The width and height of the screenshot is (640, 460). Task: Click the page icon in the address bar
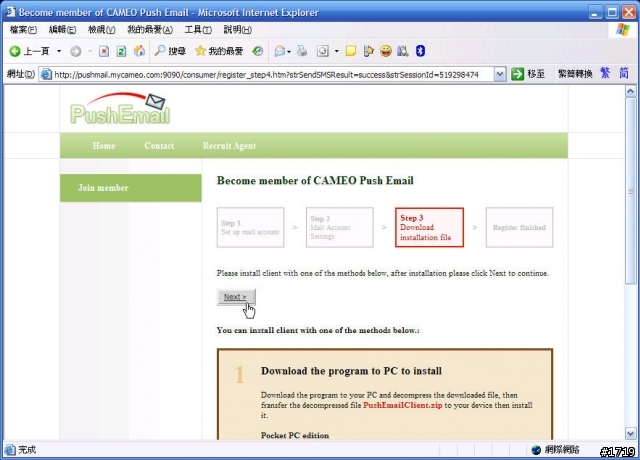[46, 74]
